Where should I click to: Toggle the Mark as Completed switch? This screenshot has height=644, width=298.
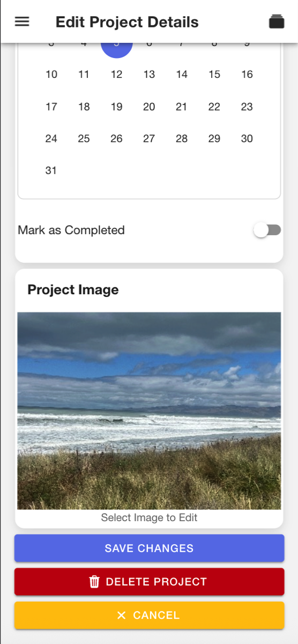pos(267,230)
